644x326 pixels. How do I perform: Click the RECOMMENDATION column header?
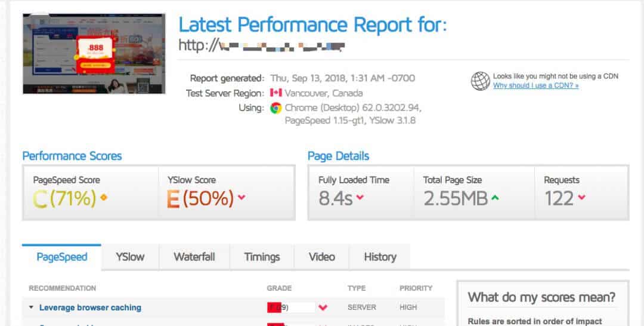point(63,288)
